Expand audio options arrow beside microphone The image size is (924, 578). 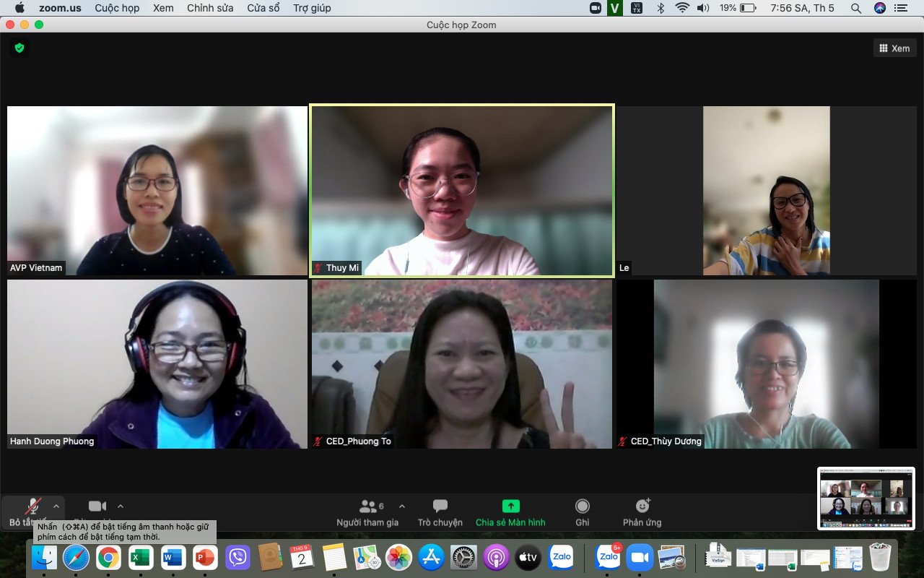[x=56, y=506]
